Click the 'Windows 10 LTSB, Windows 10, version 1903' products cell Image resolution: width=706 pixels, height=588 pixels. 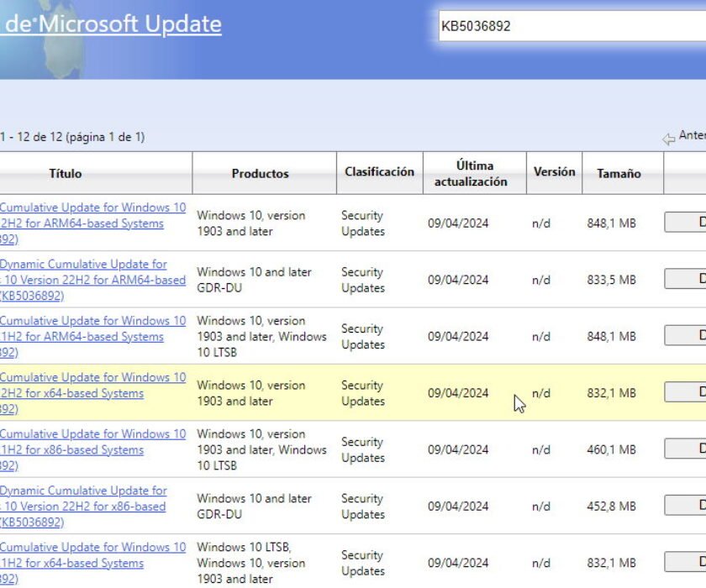tap(251, 564)
